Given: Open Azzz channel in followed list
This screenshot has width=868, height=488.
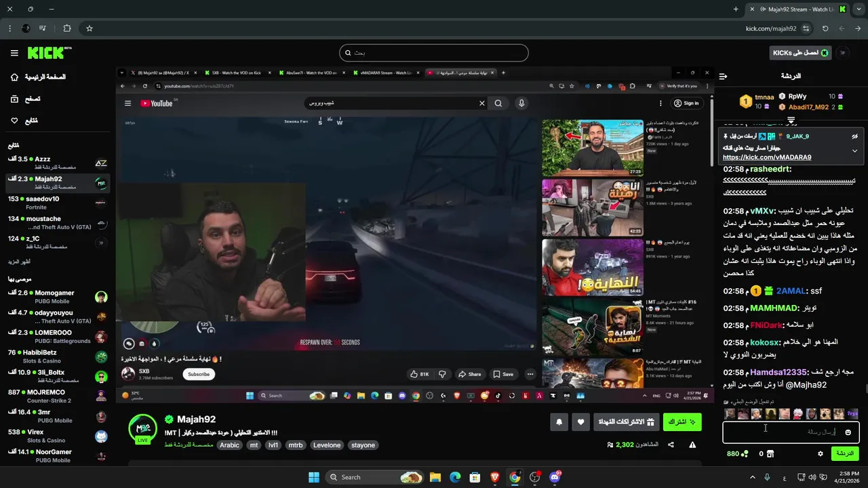Looking at the screenshot, I should (x=57, y=163).
